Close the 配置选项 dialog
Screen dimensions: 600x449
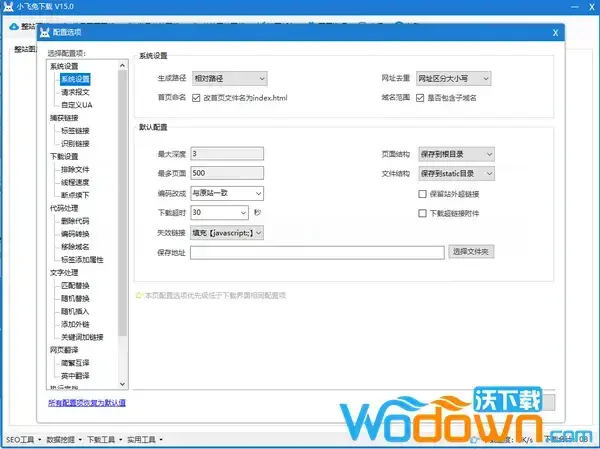pyautogui.click(x=555, y=33)
